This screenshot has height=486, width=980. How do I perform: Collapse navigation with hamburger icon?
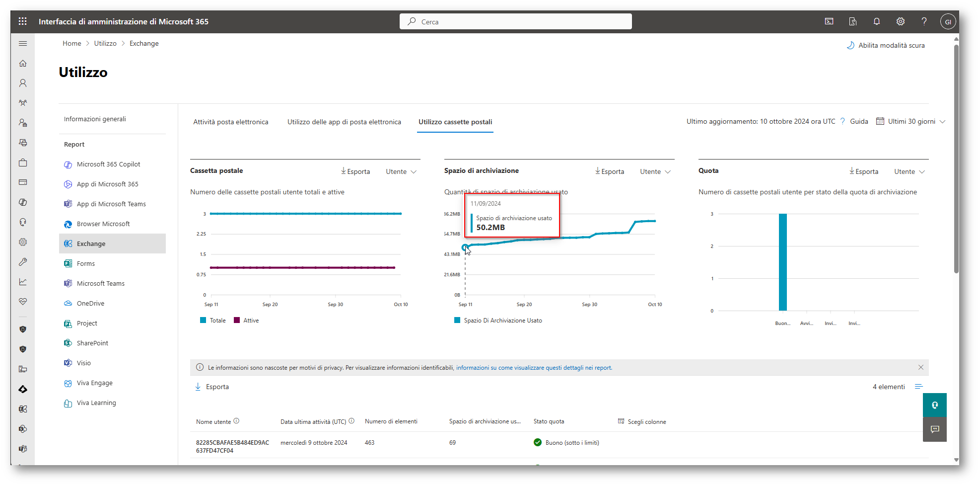click(x=23, y=43)
